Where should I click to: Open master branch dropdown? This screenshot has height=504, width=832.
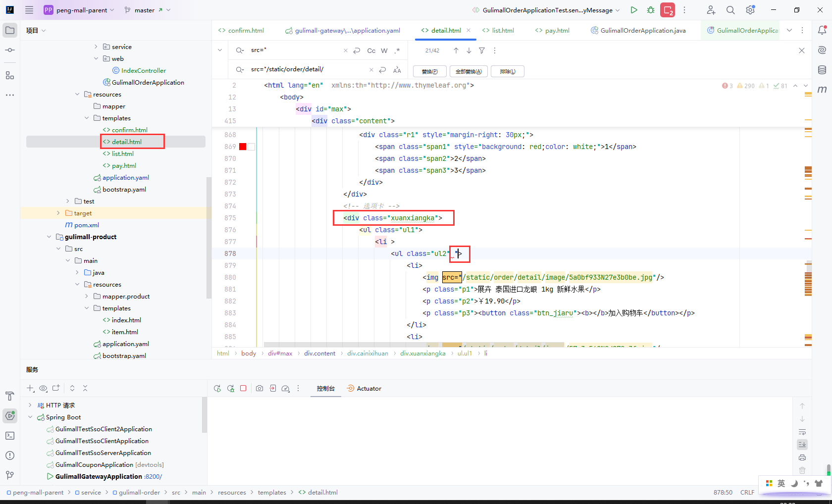click(x=147, y=10)
